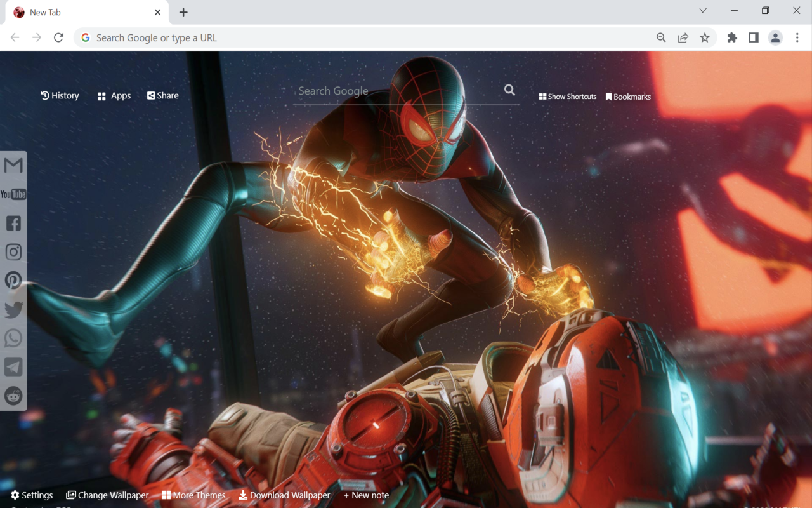Expand the tab search chevron
812x508 pixels.
(703, 10)
